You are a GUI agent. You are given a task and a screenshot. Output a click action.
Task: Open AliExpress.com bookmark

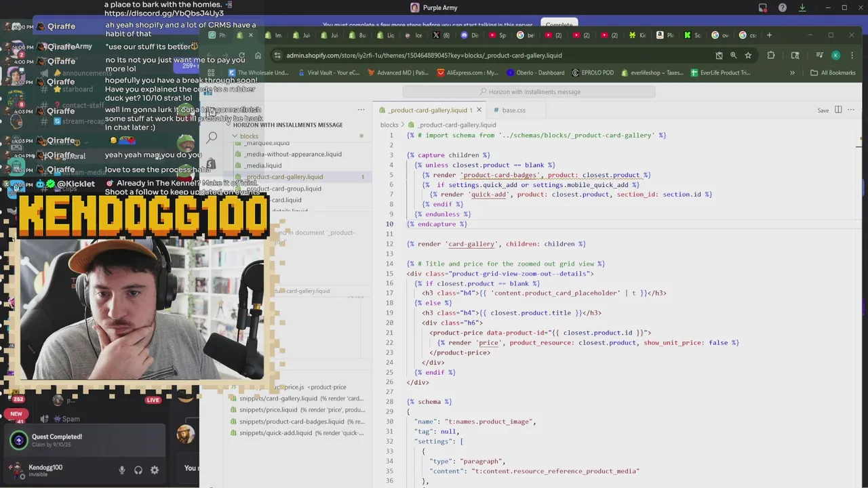click(467, 73)
